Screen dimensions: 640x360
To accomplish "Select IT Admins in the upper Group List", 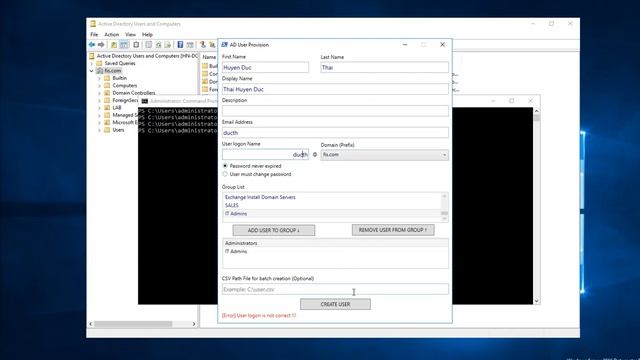I will (x=332, y=214).
